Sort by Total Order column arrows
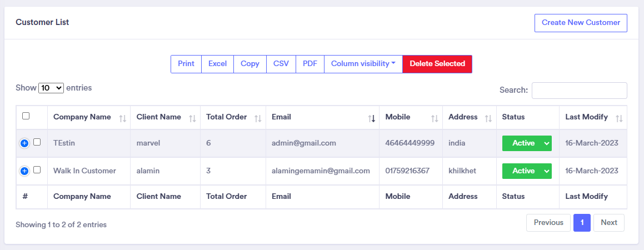 click(x=258, y=118)
